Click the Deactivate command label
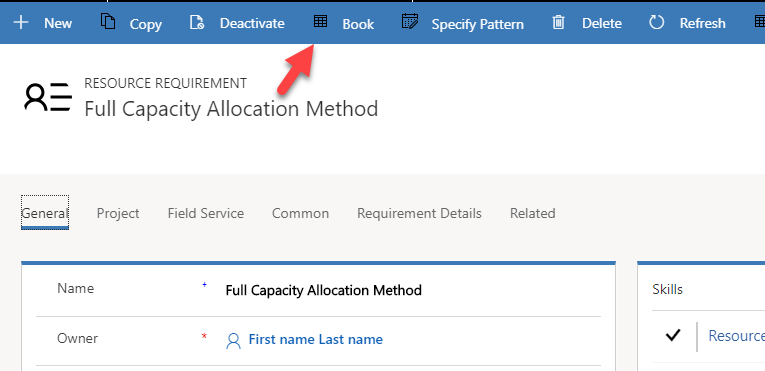This screenshot has width=765, height=371. point(252,23)
